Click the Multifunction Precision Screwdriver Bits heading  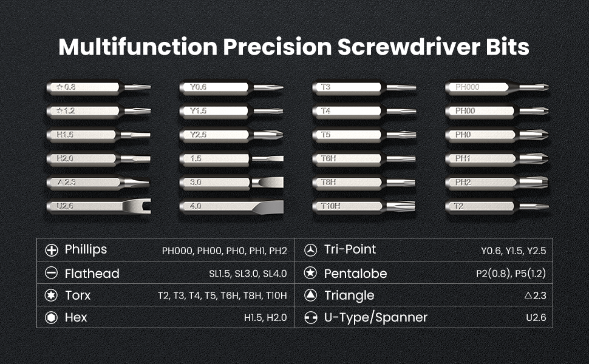294,48
